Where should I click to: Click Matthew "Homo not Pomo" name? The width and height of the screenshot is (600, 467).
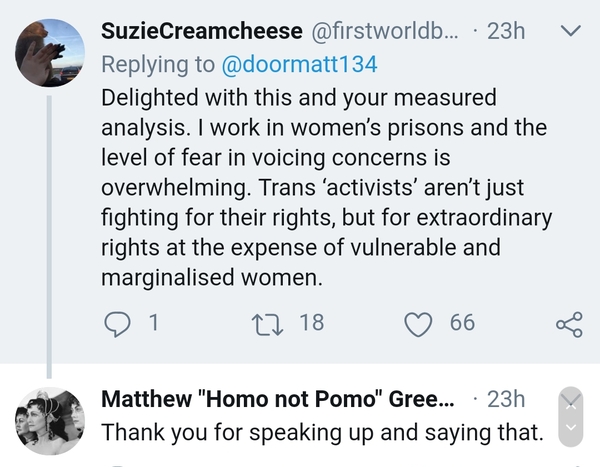pos(278,399)
